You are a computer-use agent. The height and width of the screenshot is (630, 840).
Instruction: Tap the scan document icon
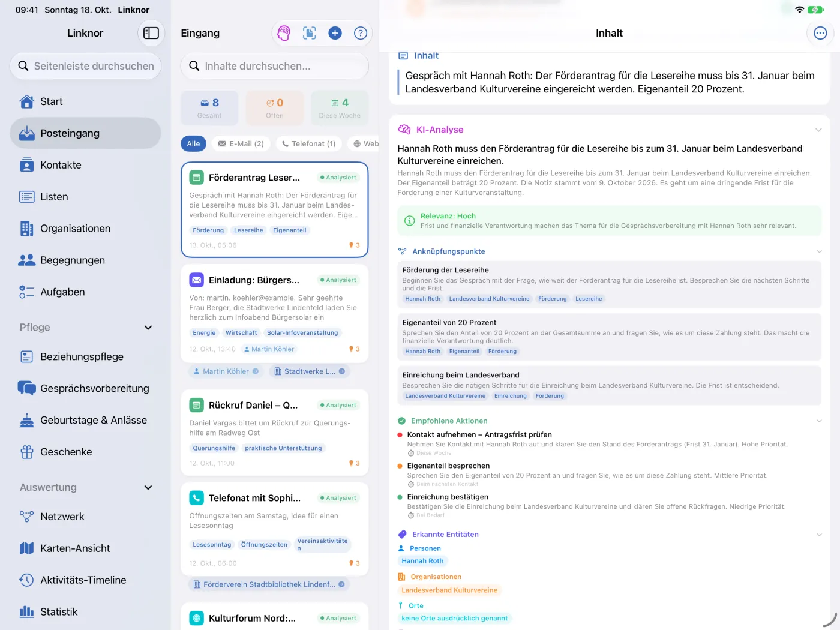[310, 33]
